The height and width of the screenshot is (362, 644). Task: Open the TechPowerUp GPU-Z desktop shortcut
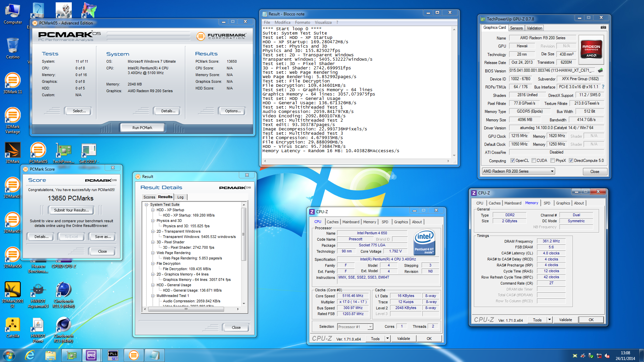pos(63,153)
